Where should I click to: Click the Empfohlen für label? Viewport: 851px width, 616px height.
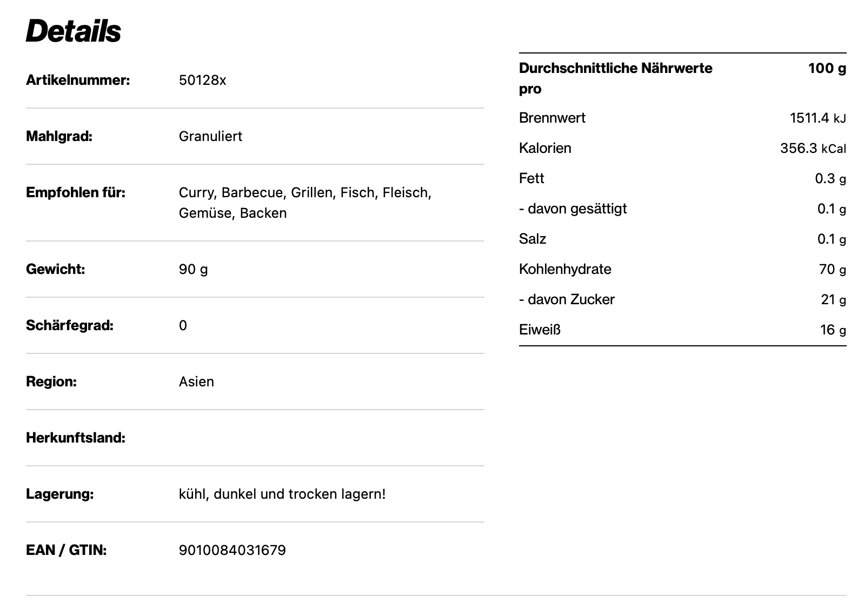[76, 193]
